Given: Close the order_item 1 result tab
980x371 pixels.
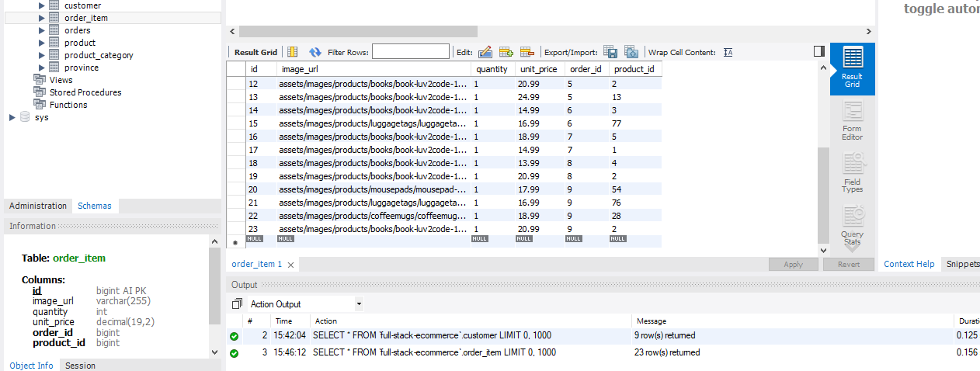Looking at the screenshot, I should pyautogui.click(x=291, y=265).
